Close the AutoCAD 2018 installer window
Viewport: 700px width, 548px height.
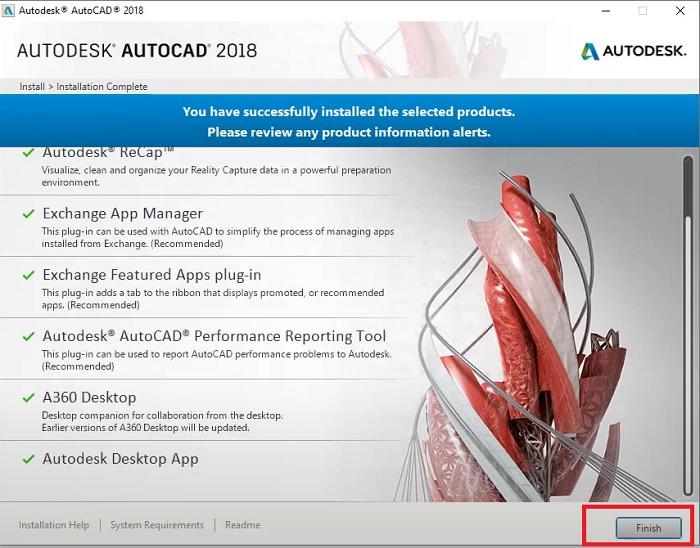coord(677,10)
